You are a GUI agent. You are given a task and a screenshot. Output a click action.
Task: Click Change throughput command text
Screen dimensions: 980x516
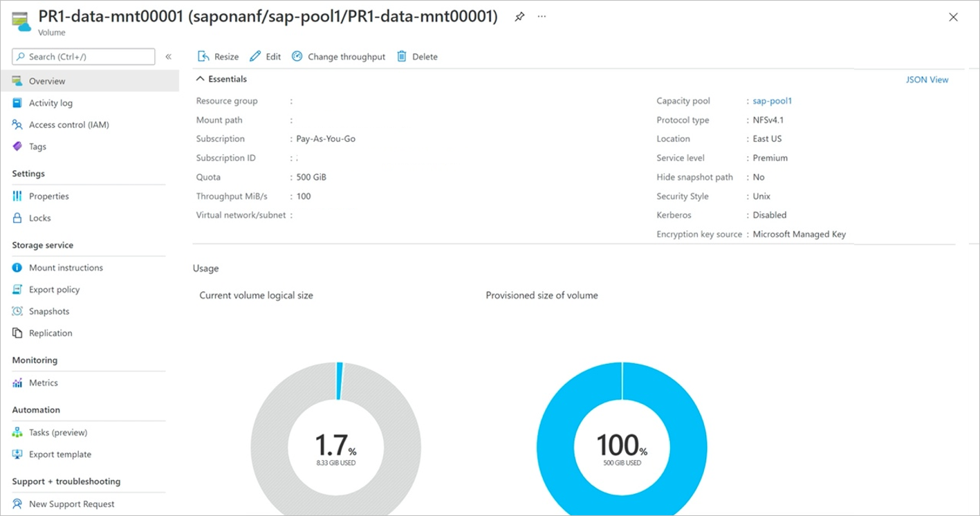tap(346, 57)
